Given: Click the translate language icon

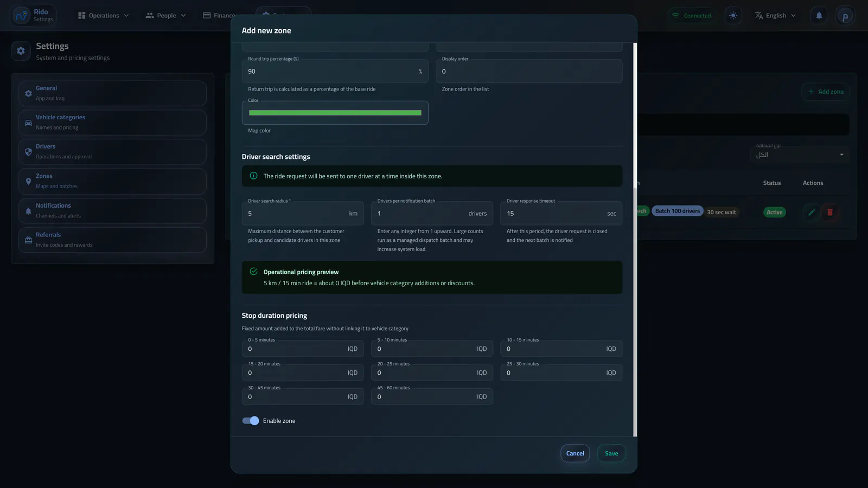Looking at the screenshot, I should click(758, 16).
